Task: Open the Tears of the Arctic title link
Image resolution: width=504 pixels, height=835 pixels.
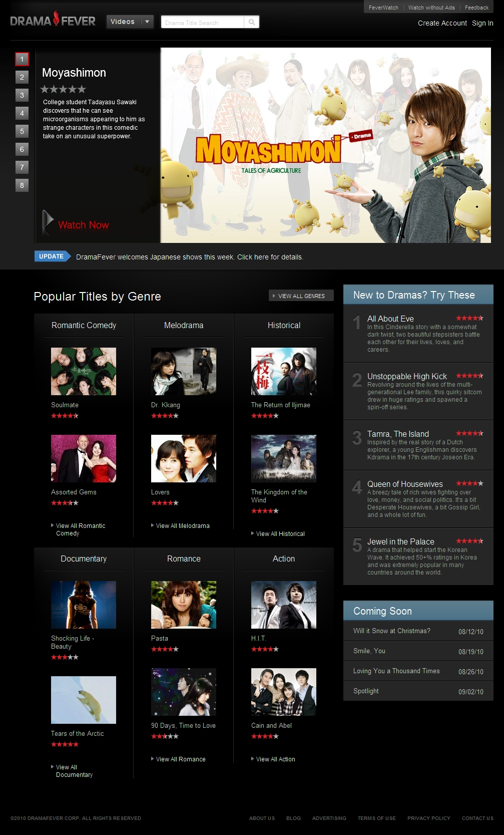Action: [78, 734]
